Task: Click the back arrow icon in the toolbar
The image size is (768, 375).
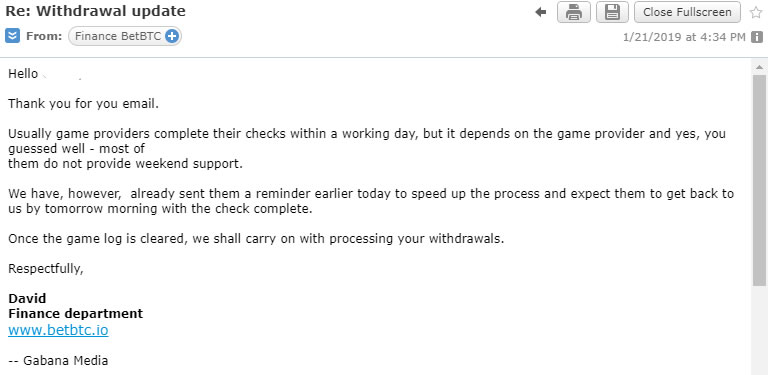Action: click(541, 12)
